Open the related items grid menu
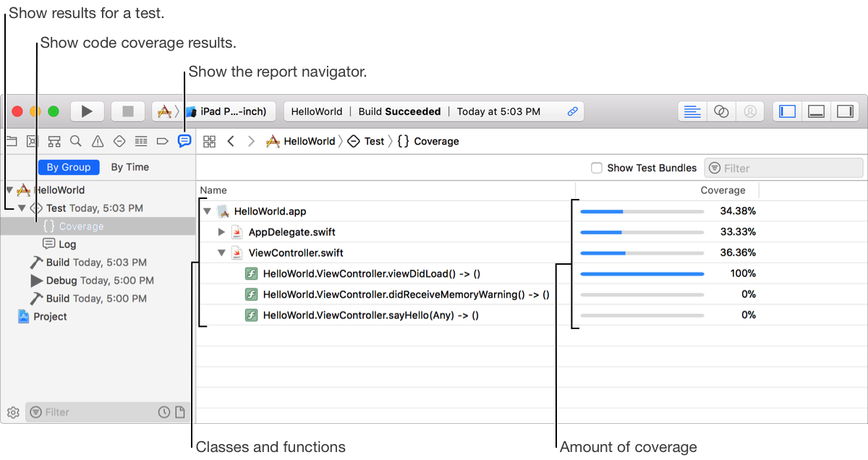 point(210,142)
